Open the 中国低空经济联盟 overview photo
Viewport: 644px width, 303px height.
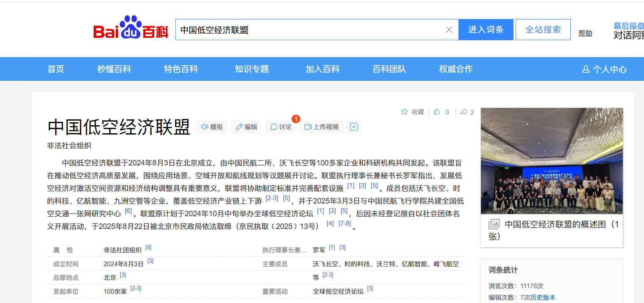coord(552,161)
